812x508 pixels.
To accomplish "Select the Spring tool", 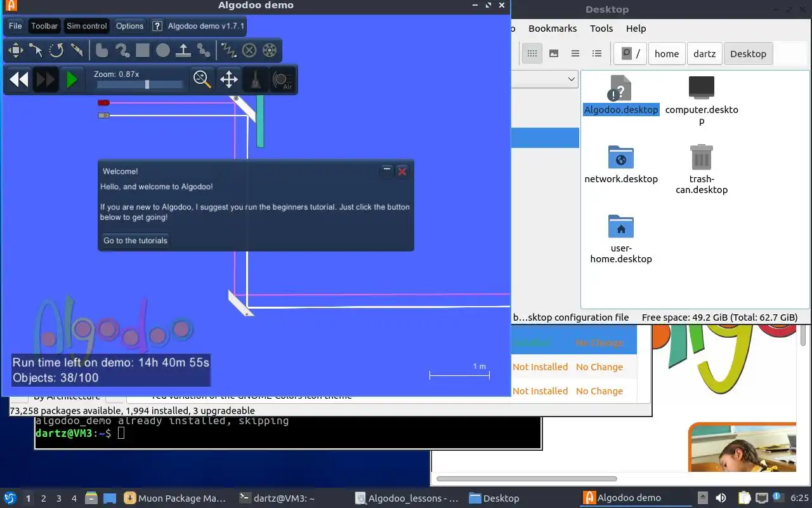I will click(228, 50).
